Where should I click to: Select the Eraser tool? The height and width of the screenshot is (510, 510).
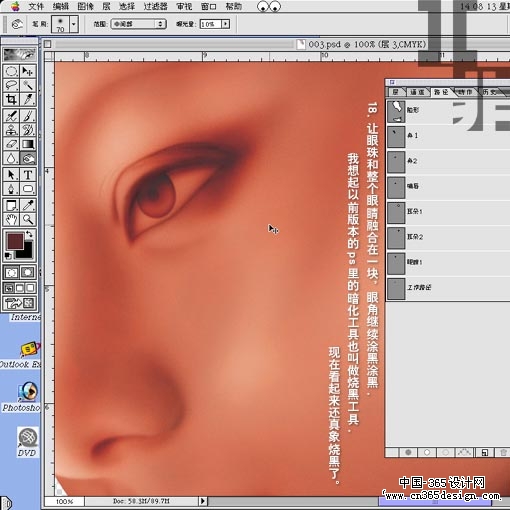pos(11,144)
